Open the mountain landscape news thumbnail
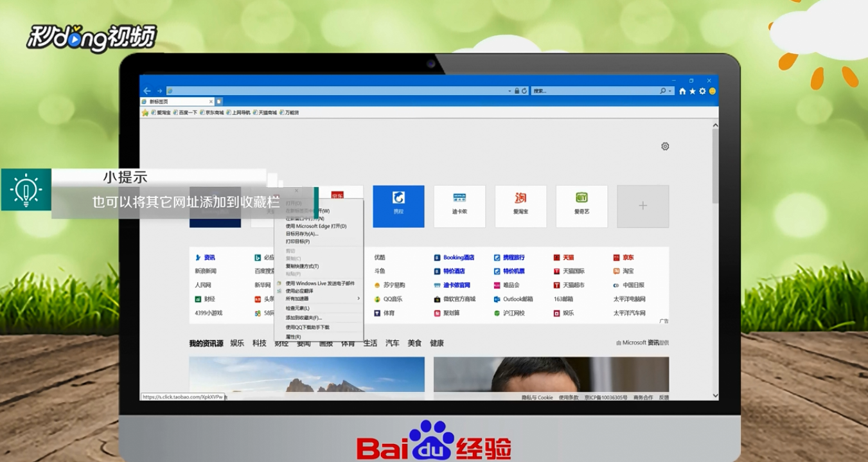Viewport: 868px width, 462px height. [x=306, y=374]
